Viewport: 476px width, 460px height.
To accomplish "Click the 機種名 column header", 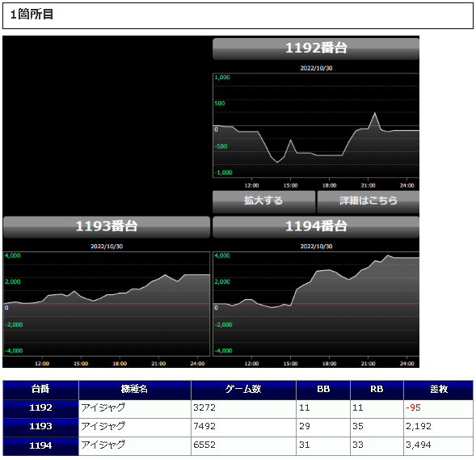I will click(135, 390).
